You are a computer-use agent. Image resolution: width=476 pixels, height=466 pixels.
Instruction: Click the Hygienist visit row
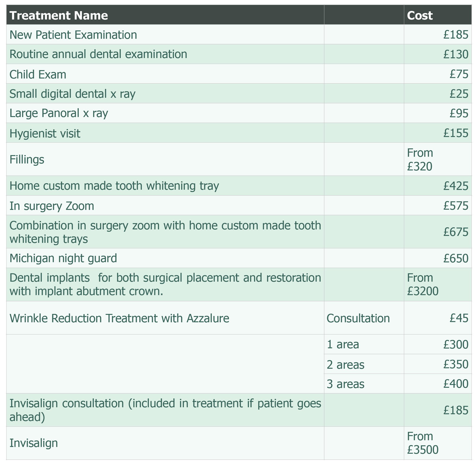239,133
